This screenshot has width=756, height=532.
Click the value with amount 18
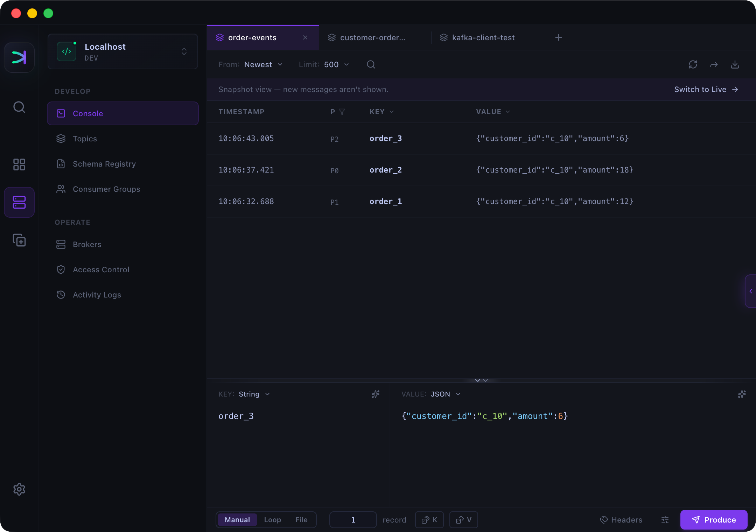coord(555,170)
